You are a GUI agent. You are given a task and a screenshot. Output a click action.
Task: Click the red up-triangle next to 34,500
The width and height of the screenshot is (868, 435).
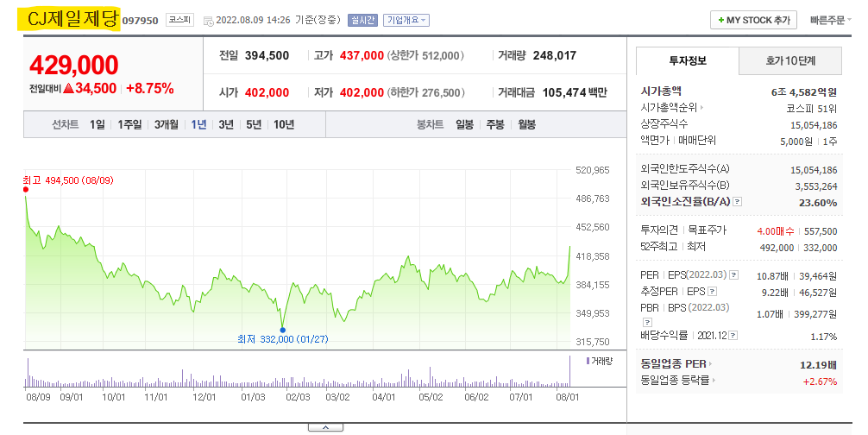point(69,88)
